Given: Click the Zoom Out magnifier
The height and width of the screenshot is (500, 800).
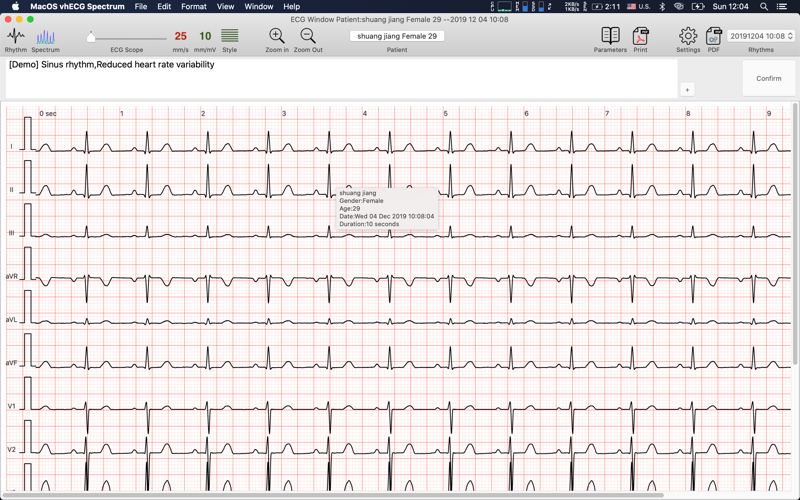Looking at the screenshot, I should 308,36.
